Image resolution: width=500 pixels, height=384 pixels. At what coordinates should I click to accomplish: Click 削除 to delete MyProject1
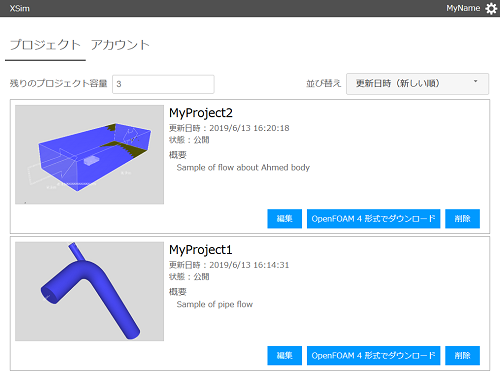point(462,355)
